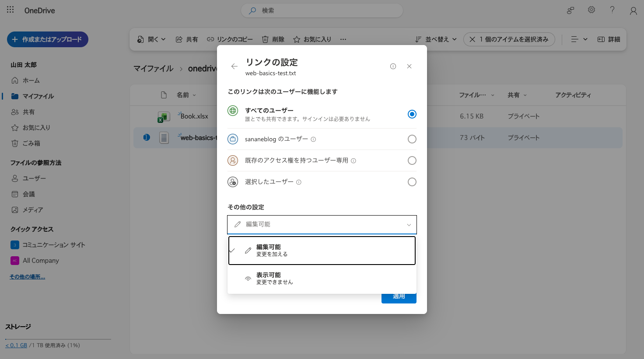Click info icon next to sananeblog のユーザー

point(313,139)
